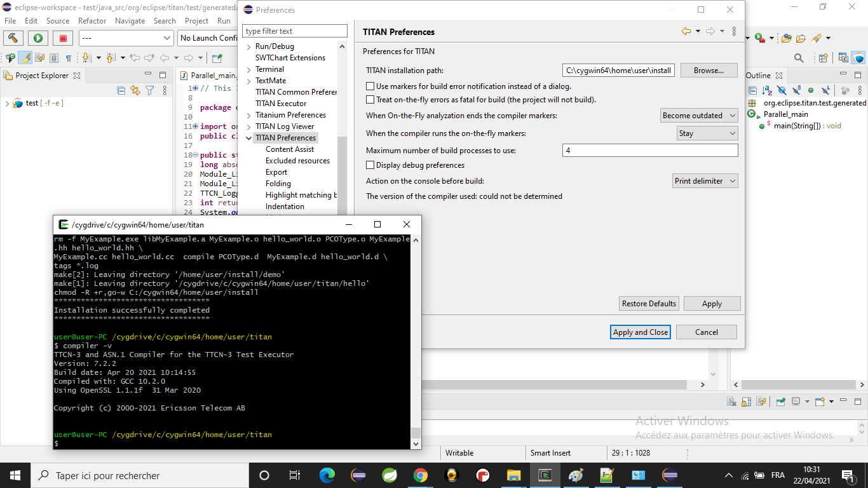Screen dimensions: 868x488
Task: Click preferences filter text box
Action: [x=295, y=31]
